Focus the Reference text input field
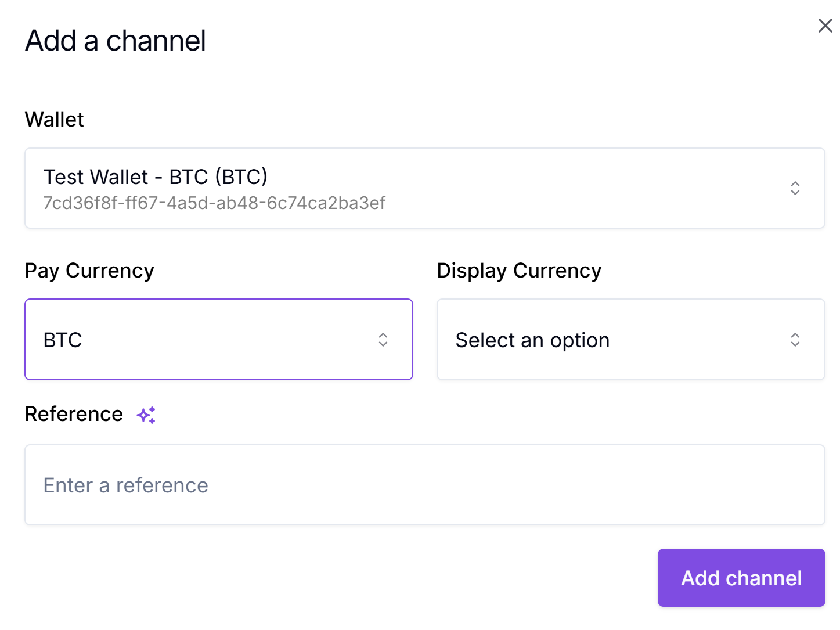Viewport: 840px width, 630px height. point(424,485)
